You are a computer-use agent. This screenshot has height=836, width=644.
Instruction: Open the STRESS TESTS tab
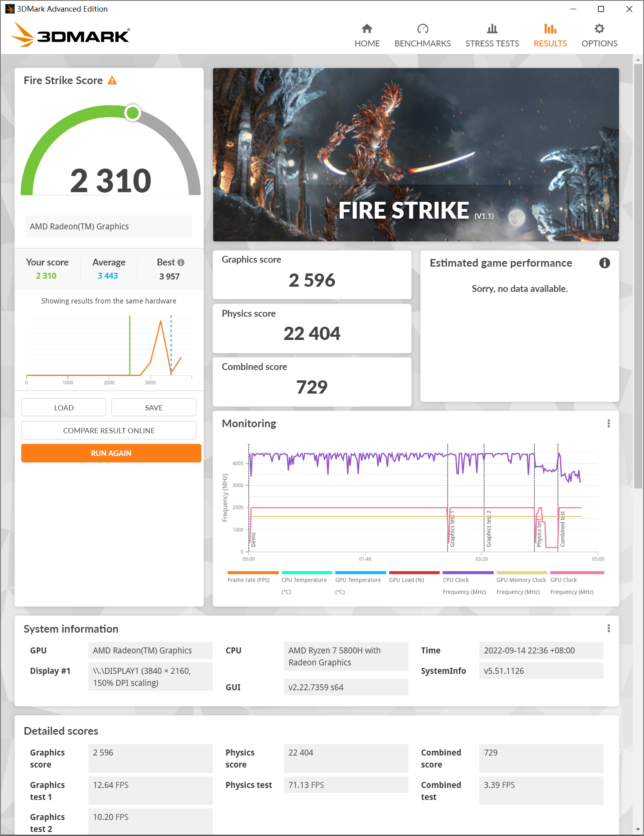pyautogui.click(x=492, y=35)
